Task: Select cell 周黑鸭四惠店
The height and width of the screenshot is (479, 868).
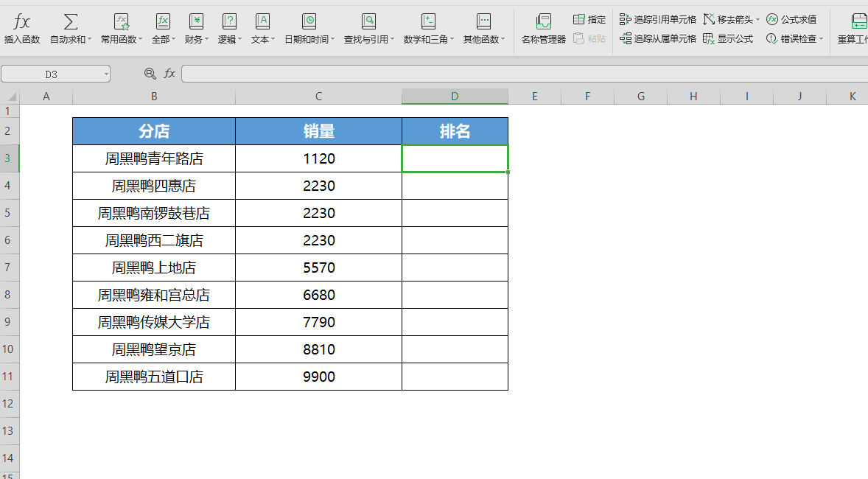Action: [x=154, y=186]
